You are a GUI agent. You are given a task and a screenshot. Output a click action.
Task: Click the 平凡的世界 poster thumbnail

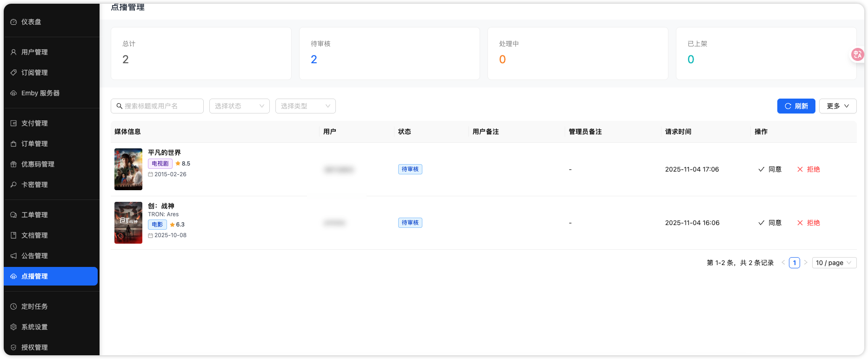[x=128, y=169]
